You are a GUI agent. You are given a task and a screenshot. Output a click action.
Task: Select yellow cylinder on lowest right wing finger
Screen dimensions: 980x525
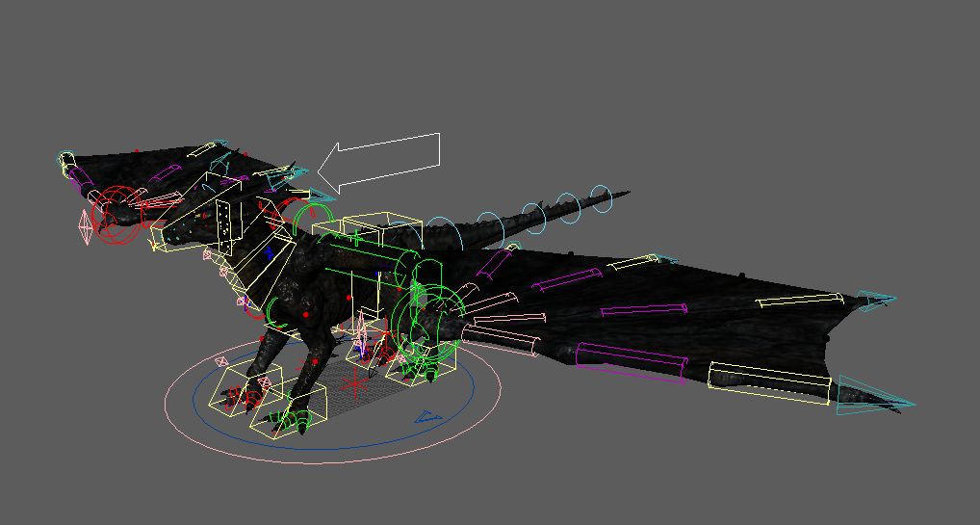(770, 382)
